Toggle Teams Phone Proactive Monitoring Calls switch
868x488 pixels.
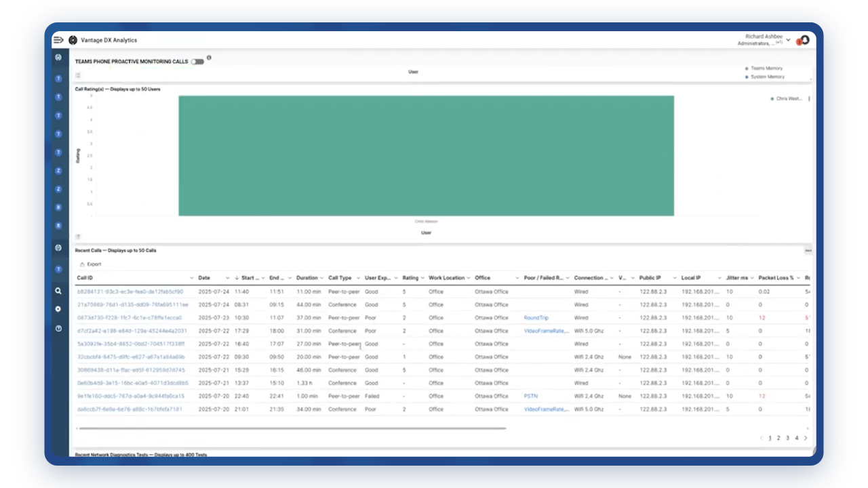pos(197,62)
